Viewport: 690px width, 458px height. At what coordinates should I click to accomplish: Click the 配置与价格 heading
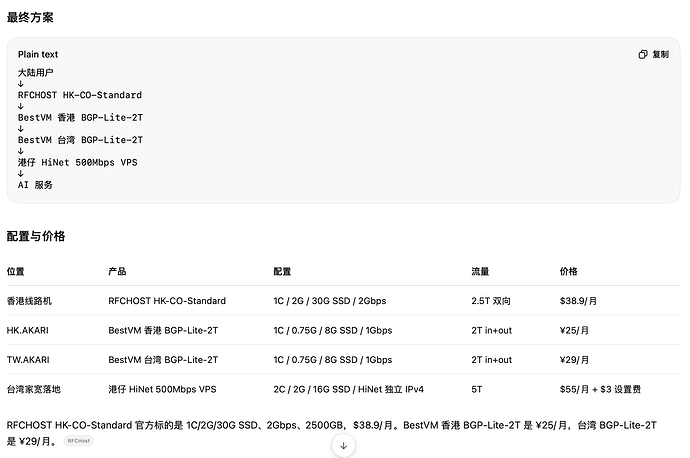click(36, 236)
